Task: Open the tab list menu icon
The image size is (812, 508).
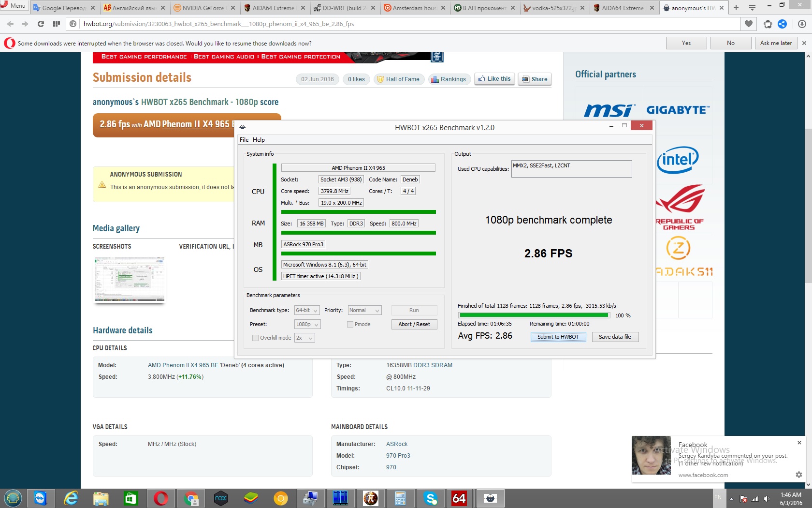Action: (752, 7)
